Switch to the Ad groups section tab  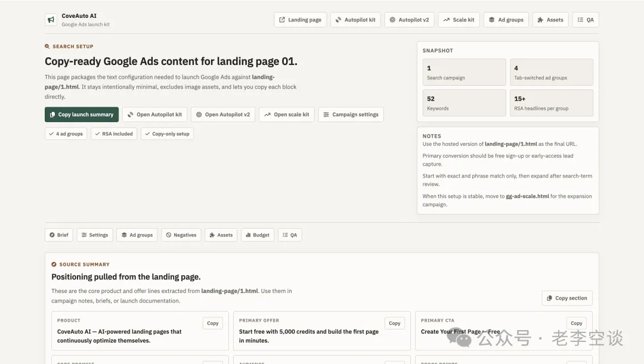[x=137, y=235]
